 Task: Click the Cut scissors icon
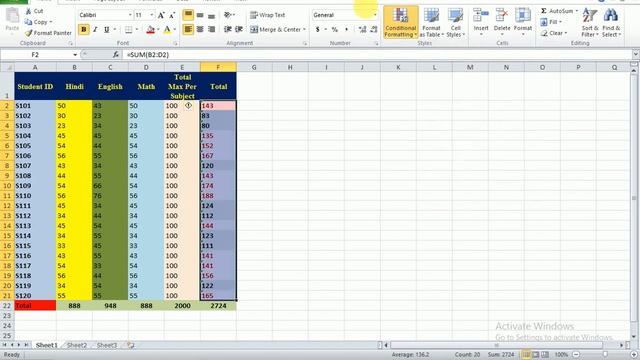[29, 11]
